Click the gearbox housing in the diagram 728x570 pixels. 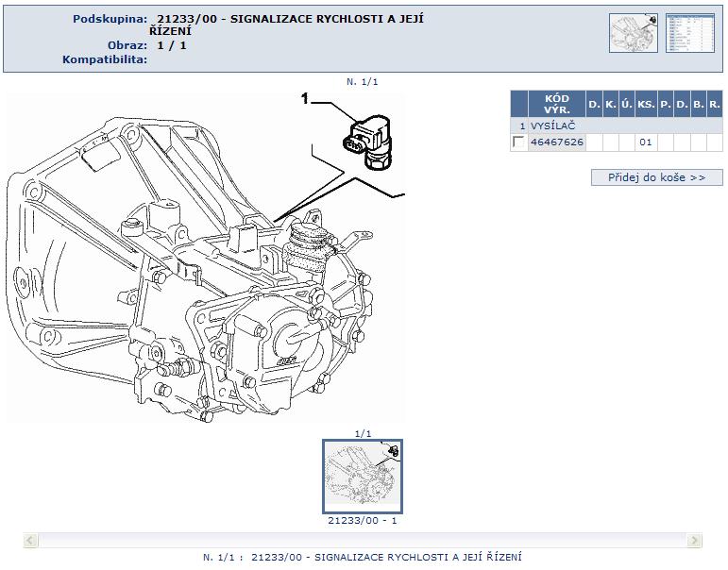coord(189,283)
